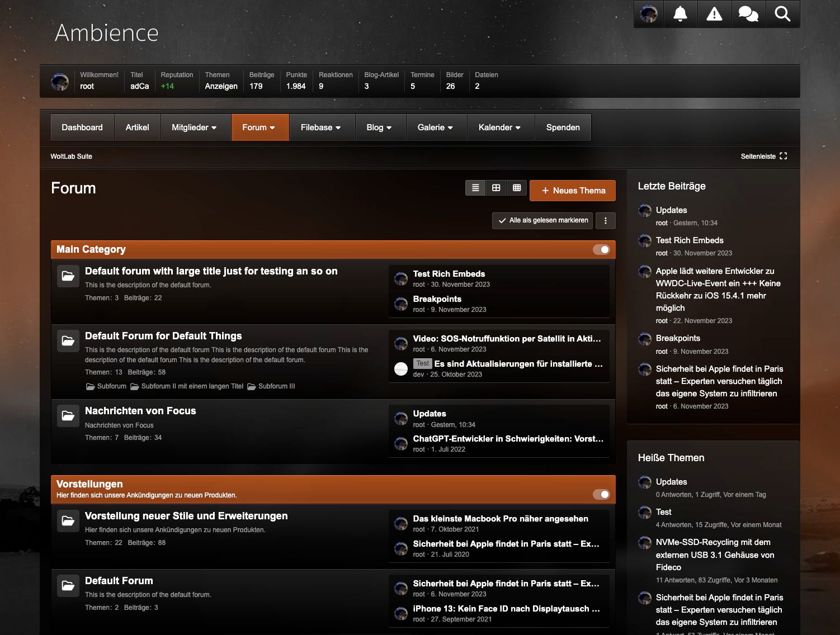The width and height of the screenshot is (840, 635).
Task: Open the Spenden menu item
Action: [563, 127]
